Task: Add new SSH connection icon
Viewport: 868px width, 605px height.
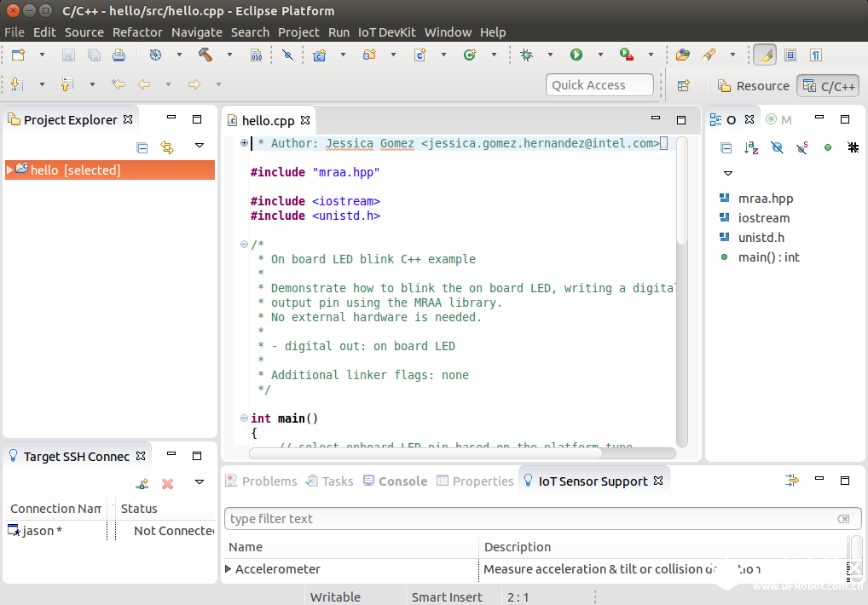Action: 142,484
